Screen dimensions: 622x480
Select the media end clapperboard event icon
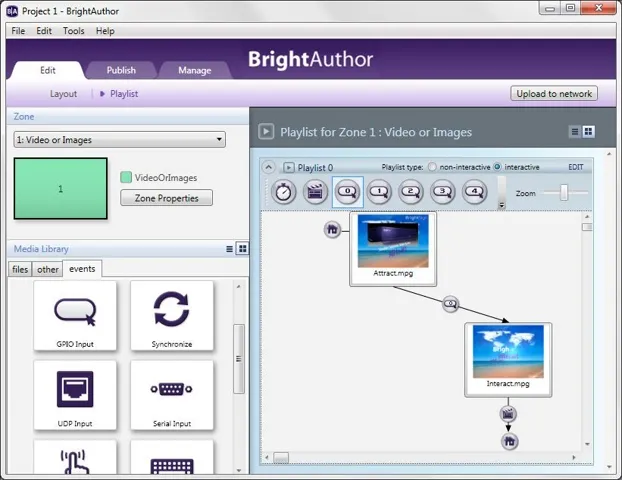pos(315,192)
